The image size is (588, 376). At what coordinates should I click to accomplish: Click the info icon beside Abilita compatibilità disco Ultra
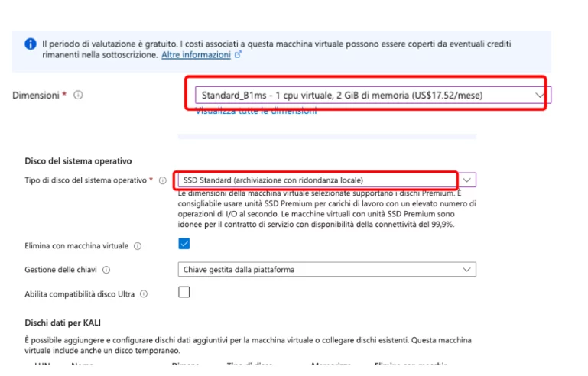pos(144,294)
